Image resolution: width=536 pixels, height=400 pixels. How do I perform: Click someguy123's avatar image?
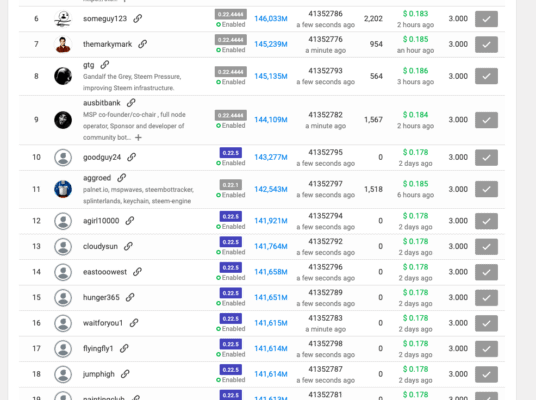pyautogui.click(x=63, y=19)
